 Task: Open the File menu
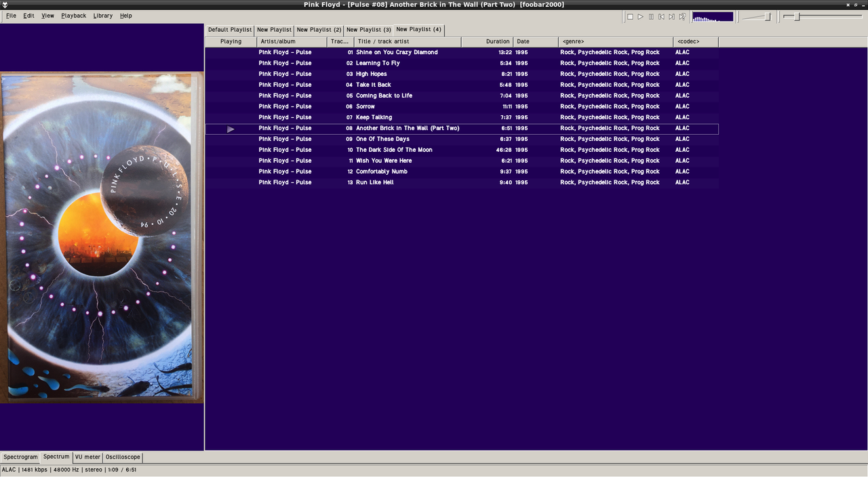pos(12,16)
